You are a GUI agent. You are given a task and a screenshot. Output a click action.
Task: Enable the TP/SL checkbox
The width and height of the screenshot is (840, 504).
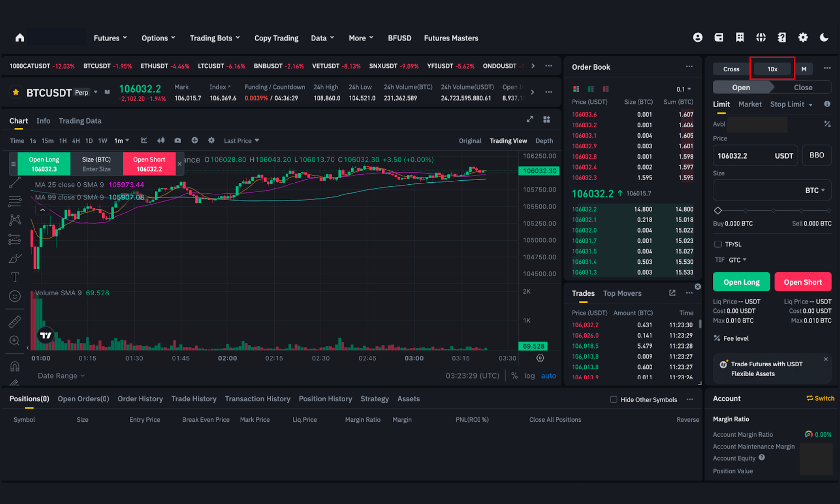718,244
